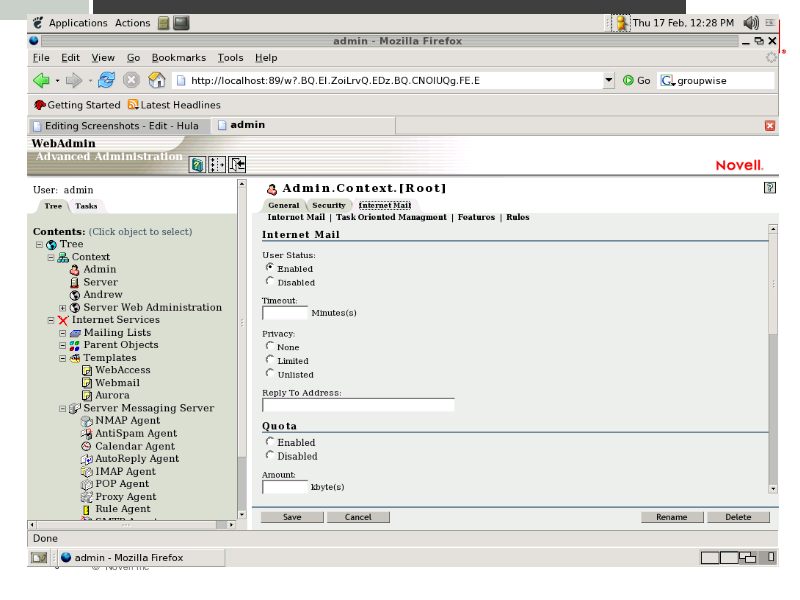Click the Save button
Screen dimensions: 800x600
[292, 517]
